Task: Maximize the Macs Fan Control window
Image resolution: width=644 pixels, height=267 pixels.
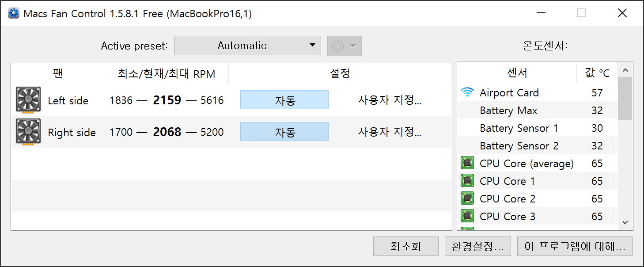Action: [581, 13]
